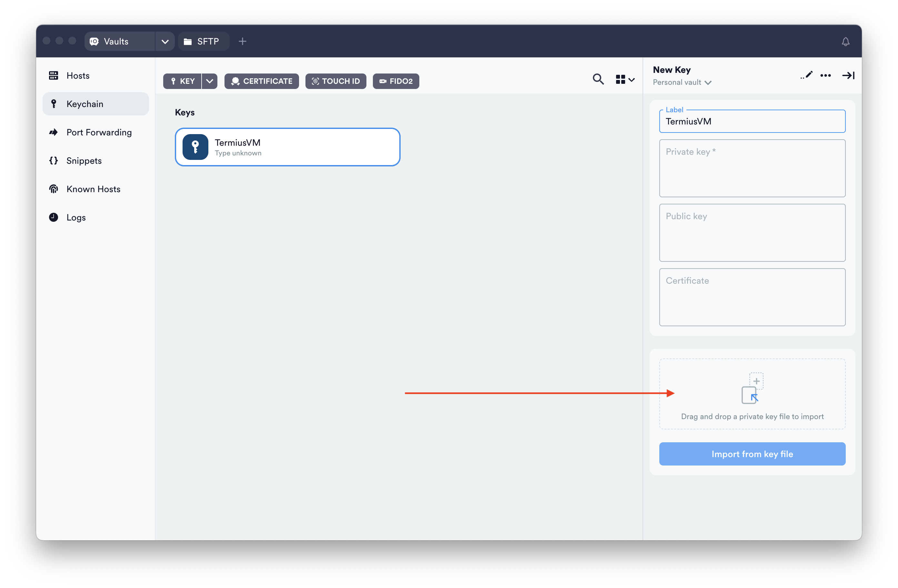This screenshot has height=588, width=898.
Task: Open grid view layout dropdown
Action: 625,79
